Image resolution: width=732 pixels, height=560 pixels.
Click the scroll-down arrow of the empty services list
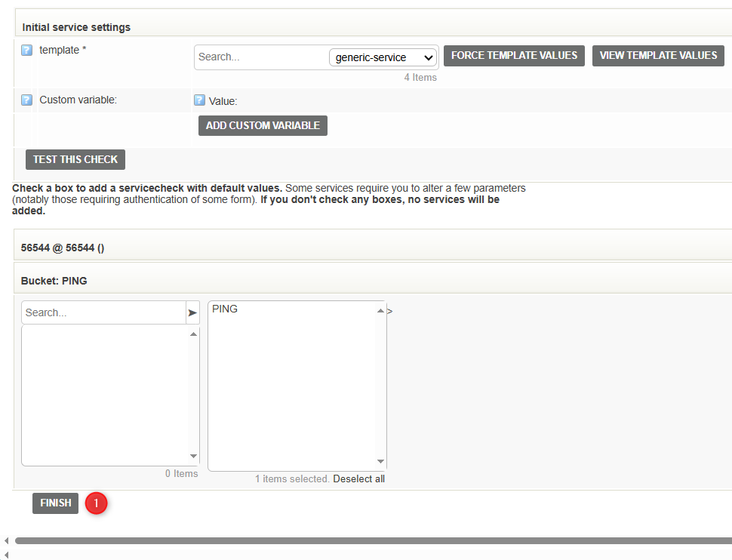coord(193,457)
